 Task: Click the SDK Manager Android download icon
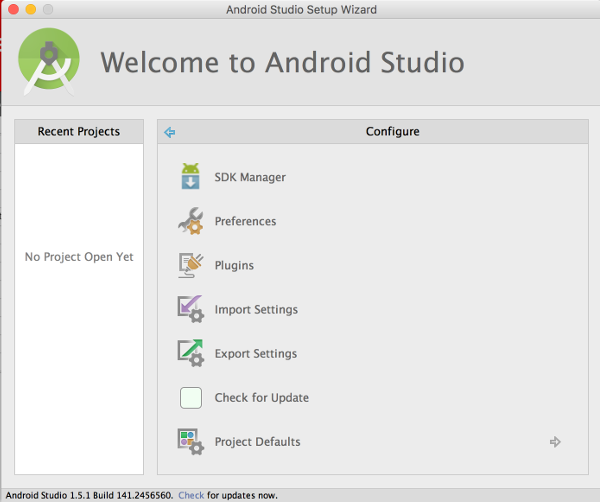pyautogui.click(x=191, y=176)
